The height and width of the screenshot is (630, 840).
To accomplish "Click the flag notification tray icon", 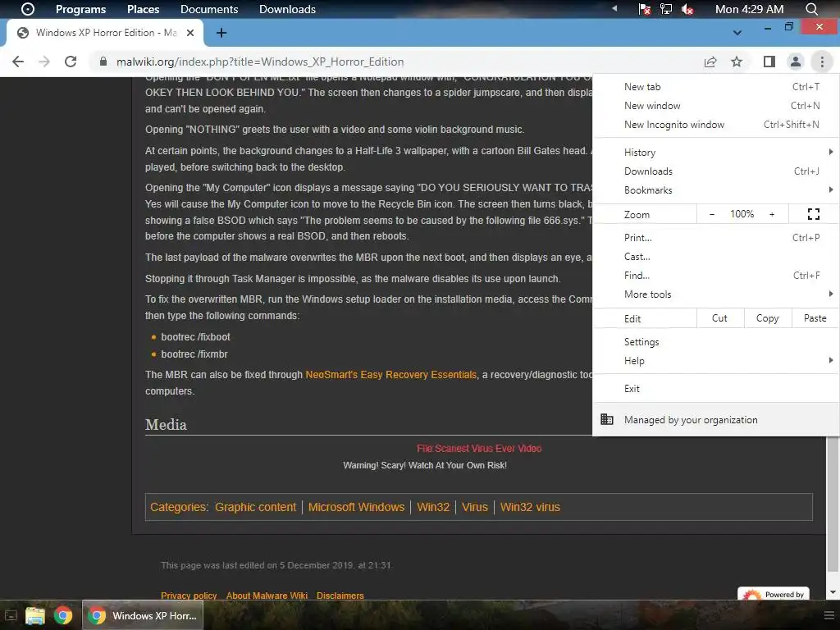I will coord(645,9).
